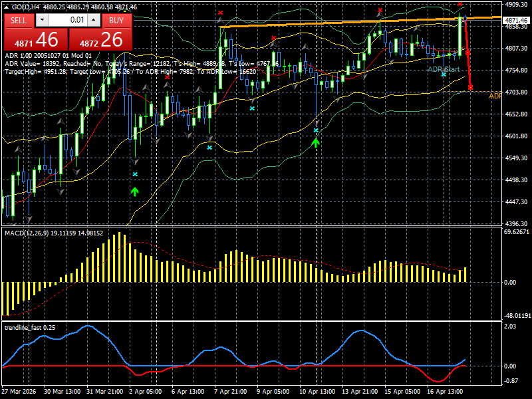Click the 7 Apr 21:00 time axis label
The height and width of the screenshot is (399, 532).
[231, 391]
